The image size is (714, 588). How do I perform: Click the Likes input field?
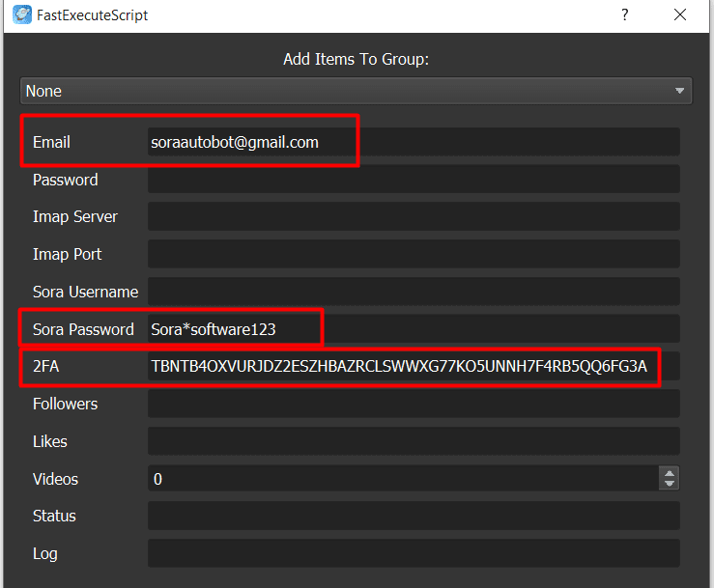click(414, 441)
